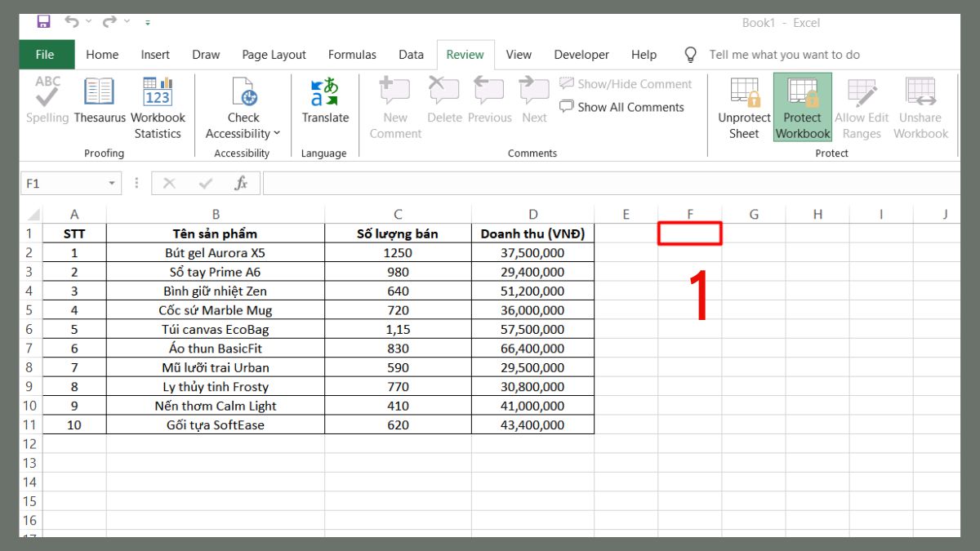Switch to the Developer tab
980x551 pixels.
[x=581, y=54]
